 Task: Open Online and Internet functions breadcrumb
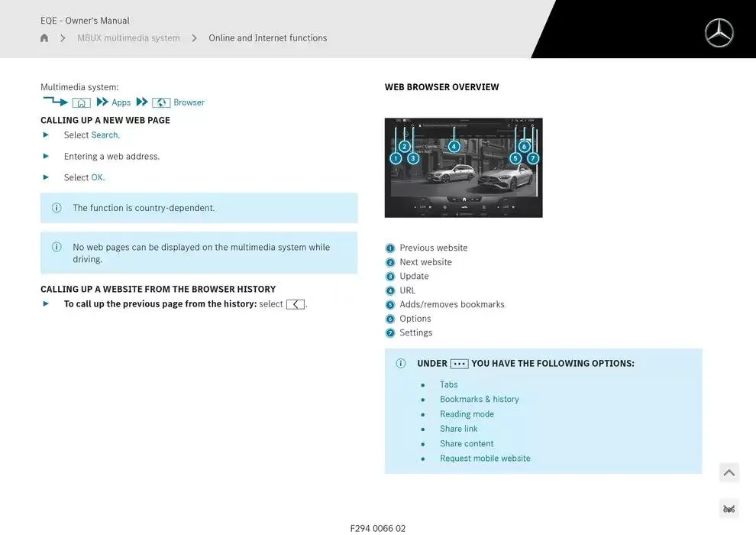coord(267,38)
